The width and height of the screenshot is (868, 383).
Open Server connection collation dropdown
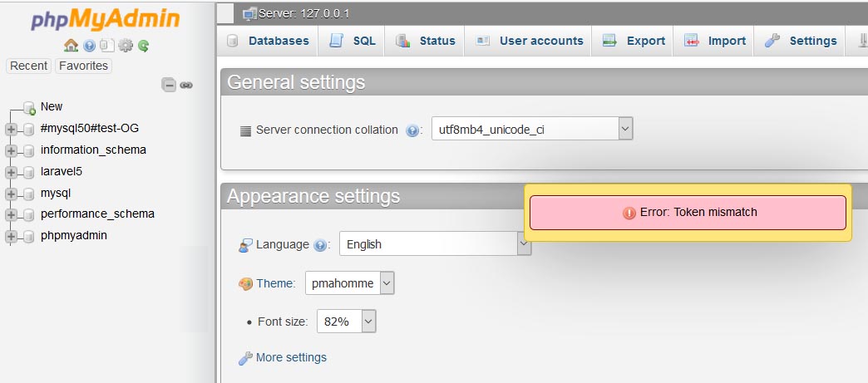pyautogui.click(x=532, y=129)
